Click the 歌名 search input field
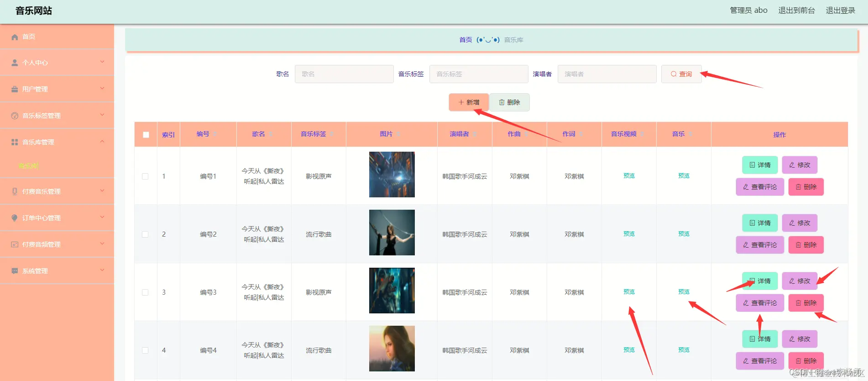 coord(344,74)
